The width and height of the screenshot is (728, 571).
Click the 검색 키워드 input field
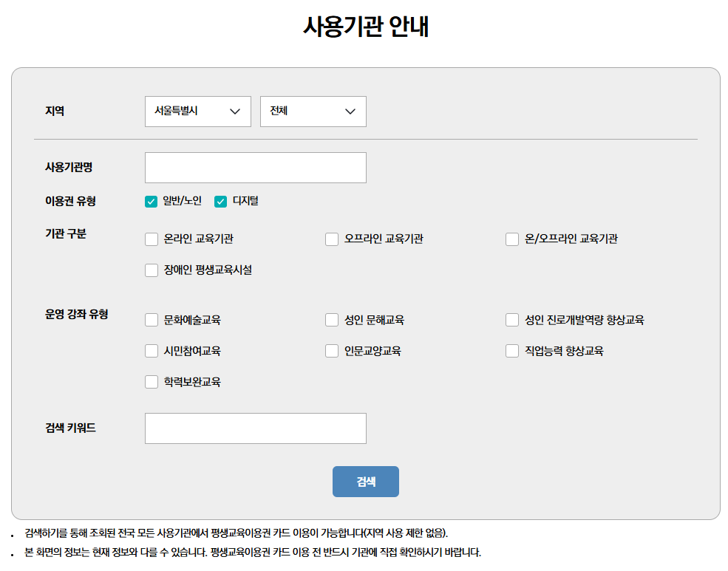pos(255,428)
